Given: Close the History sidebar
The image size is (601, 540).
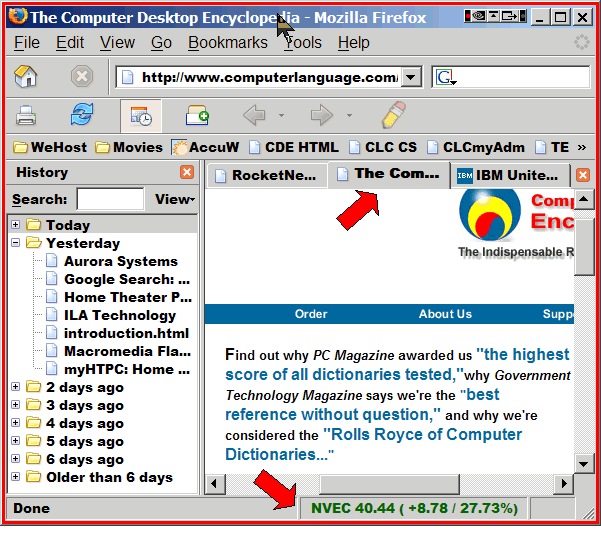Looking at the screenshot, I should tap(187, 172).
